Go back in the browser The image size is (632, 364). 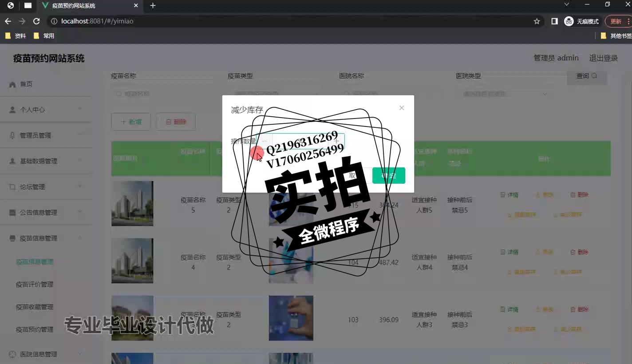[x=8, y=21]
